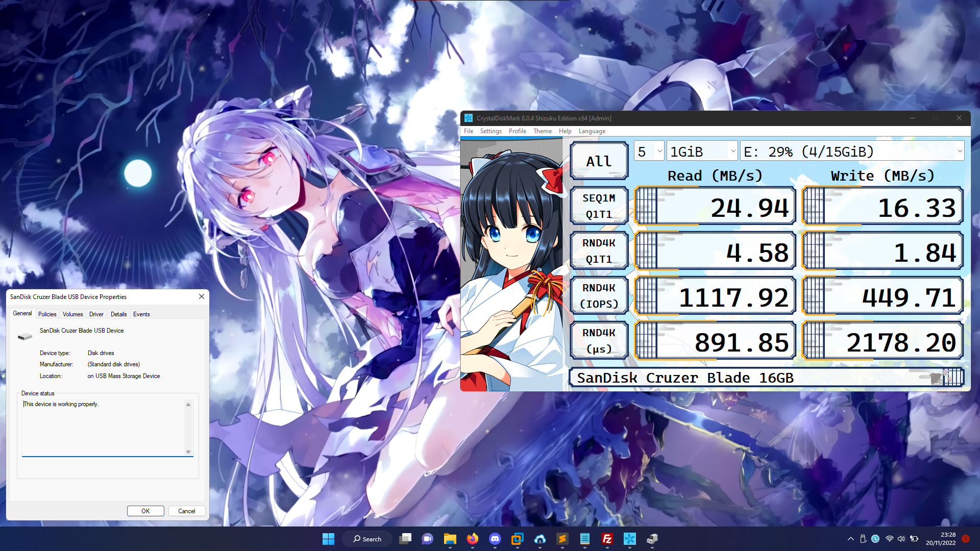
Task: Click the SanDisk Cruzer Blade 16GB text field
Action: pyautogui.click(x=766, y=378)
